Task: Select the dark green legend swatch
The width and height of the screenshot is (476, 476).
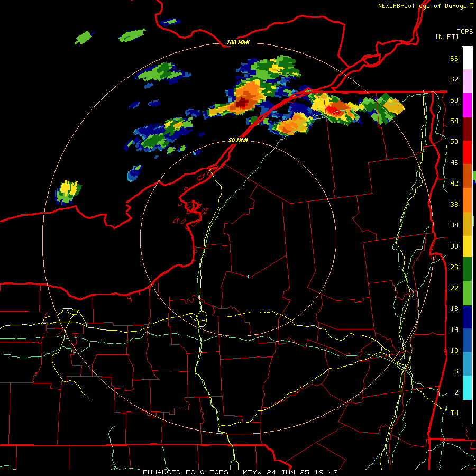Action: click(x=467, y=269)
